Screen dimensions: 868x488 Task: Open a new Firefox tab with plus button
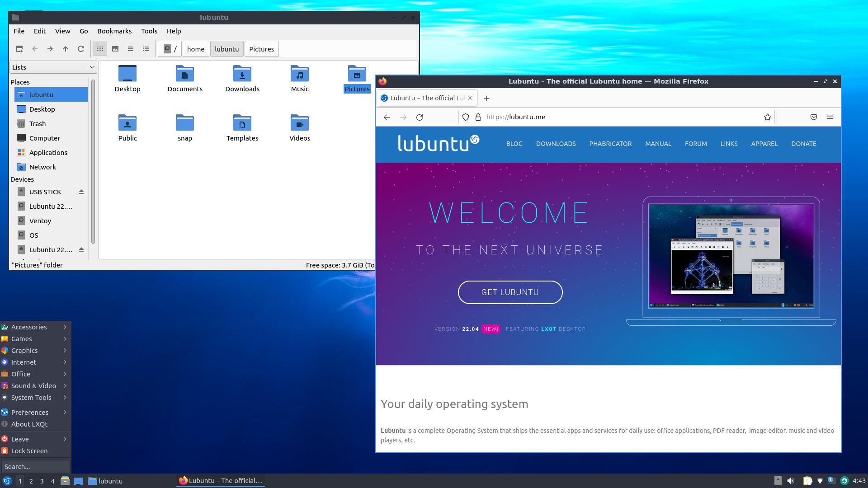(x=486, y=98)
